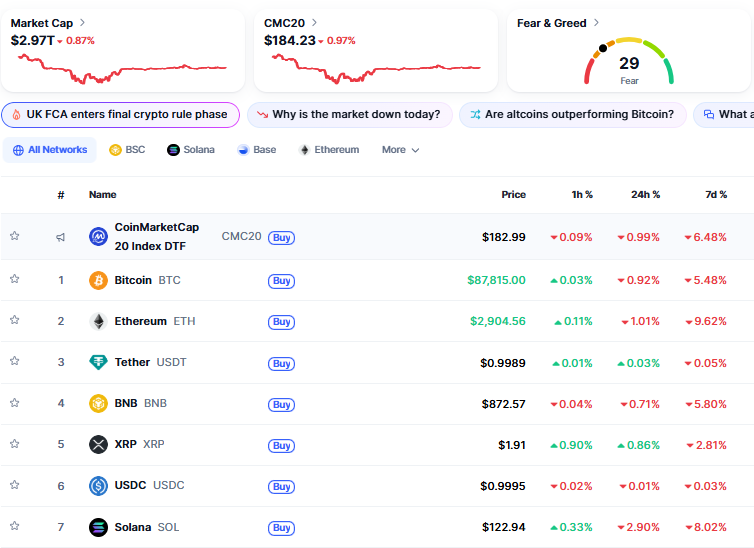Click the Ethereum network filter icon
Image resolution: width=754 pixels, height=548 pixels.
coord(304,150)
